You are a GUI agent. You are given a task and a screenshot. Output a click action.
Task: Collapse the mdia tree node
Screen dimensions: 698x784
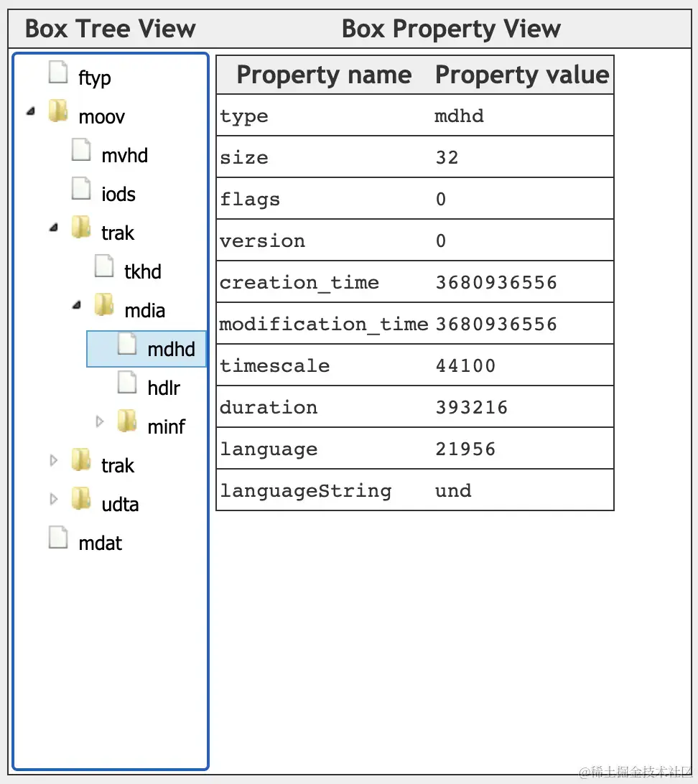77,304
